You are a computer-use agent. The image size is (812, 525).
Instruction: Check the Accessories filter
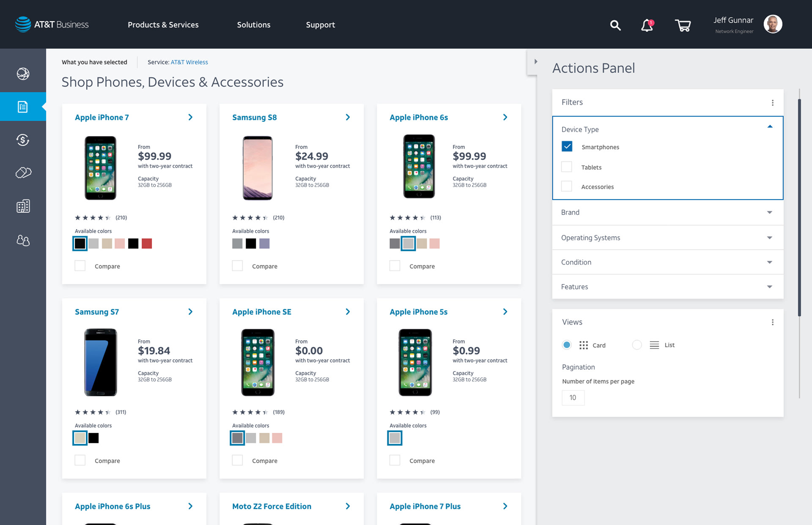pyautogui.click(x=567, y=186)
